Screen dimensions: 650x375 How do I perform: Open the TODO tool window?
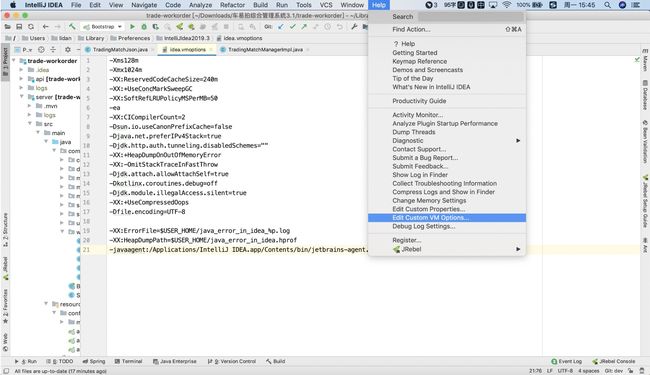[x=59, y=361]
